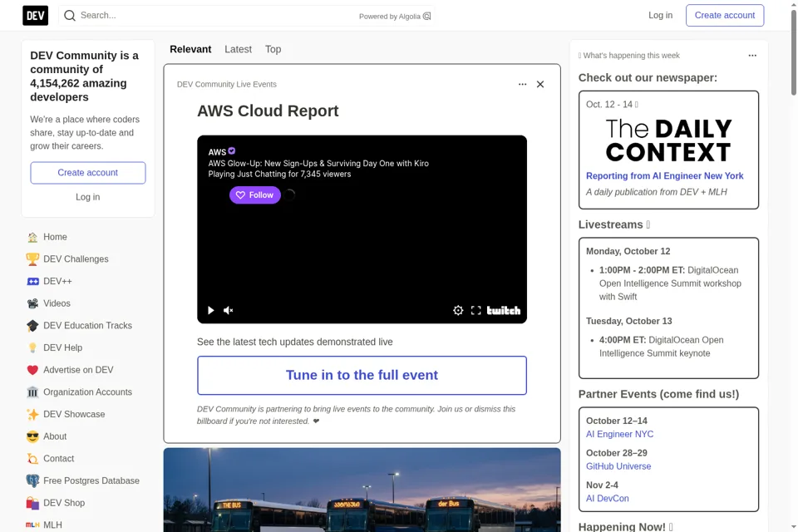Image resolution: width=798 pixels, height=532 pixels.
Task: Click the DEV Showcase sparkle icon
Action: [32, 415]
